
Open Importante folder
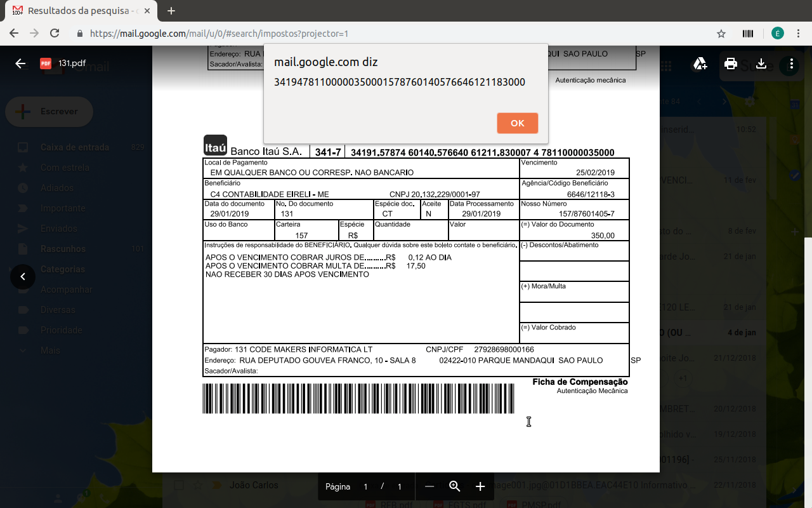pos(63,208)
